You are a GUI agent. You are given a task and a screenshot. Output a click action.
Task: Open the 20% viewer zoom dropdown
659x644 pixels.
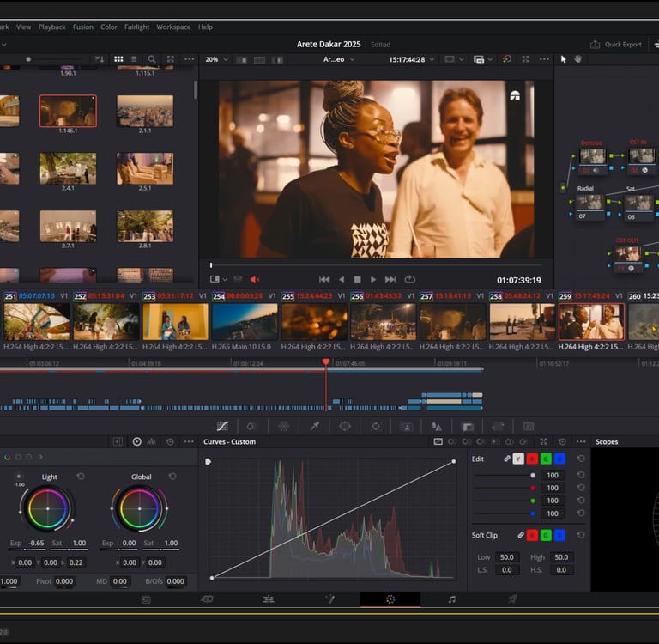216,59
